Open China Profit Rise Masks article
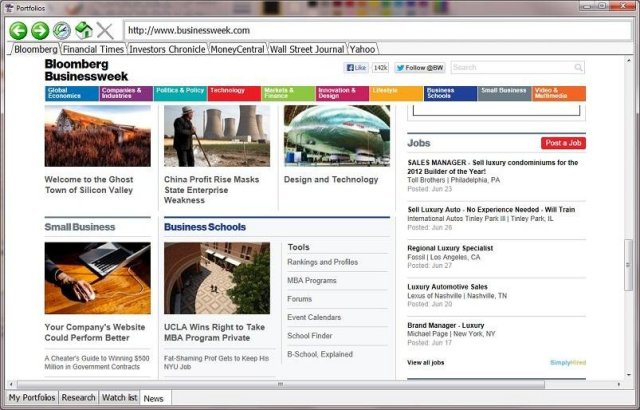This screenshot has width=640, height=410. pyautogui.click(x=211, y=190)
